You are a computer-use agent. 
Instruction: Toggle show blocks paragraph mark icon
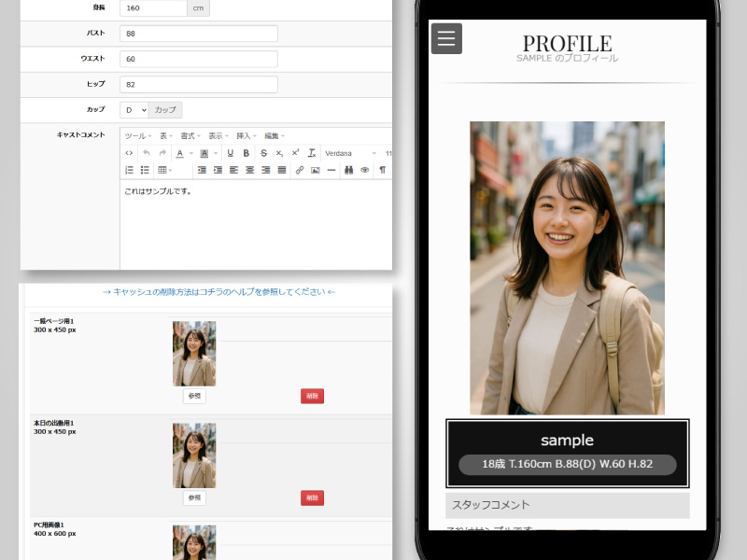tap(382, 170)
